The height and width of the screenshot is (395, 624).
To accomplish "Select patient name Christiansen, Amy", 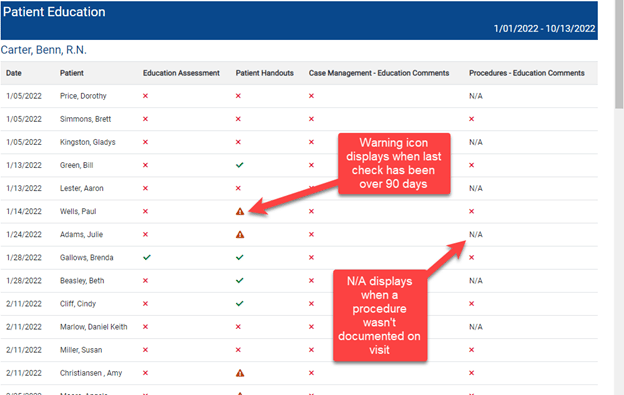I will click(91, 373).
